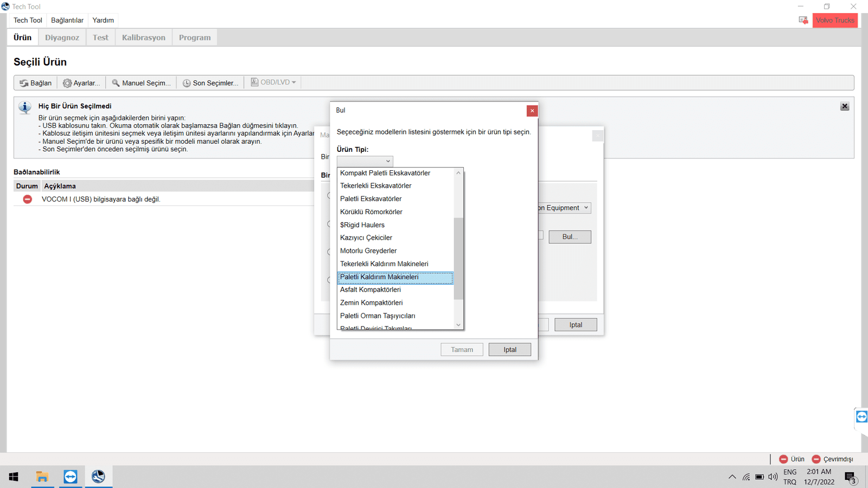
Task: Open Ayarlar settings from the toolbar
Action: [81, 83]
